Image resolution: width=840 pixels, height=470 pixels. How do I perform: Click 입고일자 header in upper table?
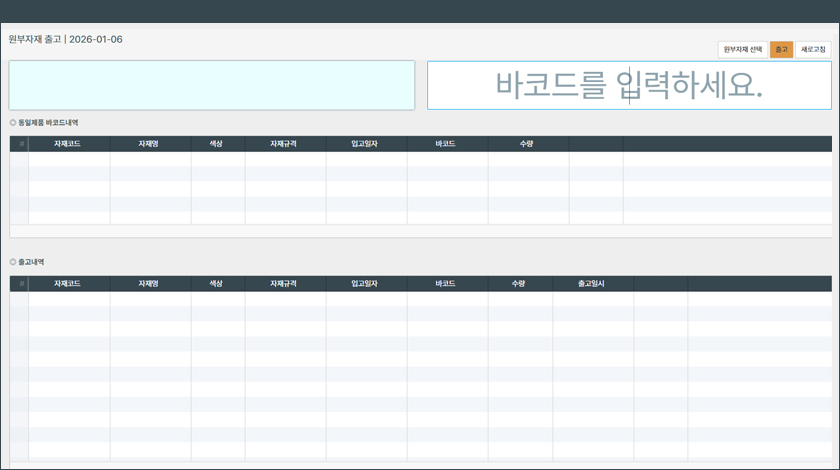click(x=365, y=144)
